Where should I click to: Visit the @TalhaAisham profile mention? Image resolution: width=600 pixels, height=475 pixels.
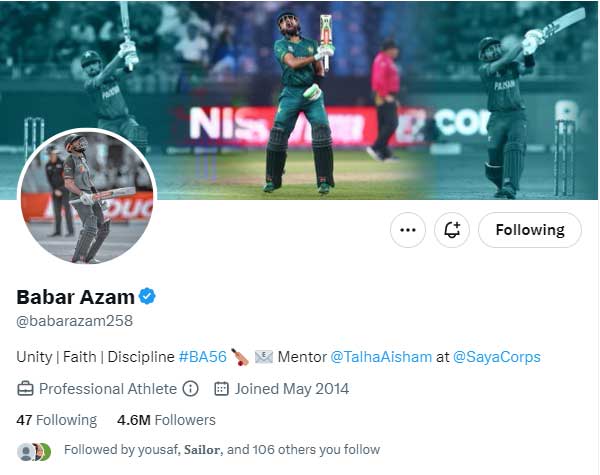381,356
